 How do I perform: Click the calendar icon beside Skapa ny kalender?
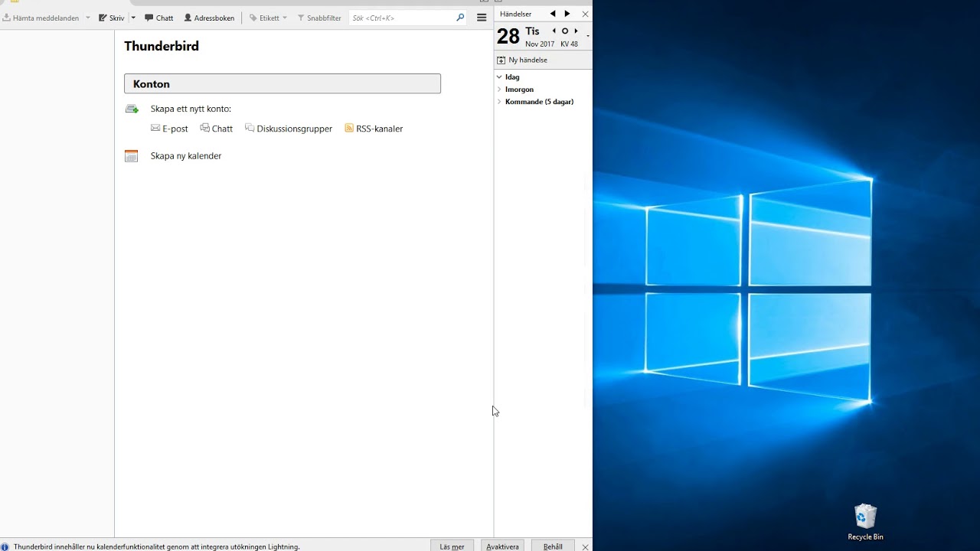132,156
